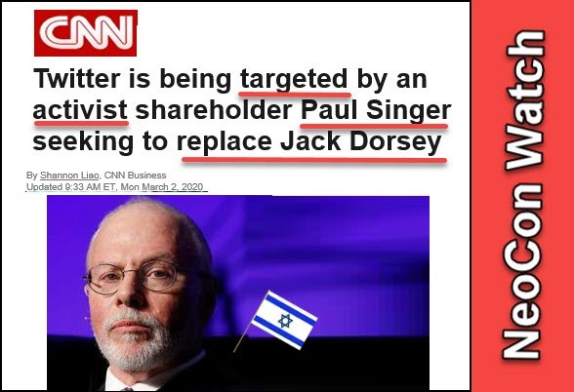Click the word "shareholder" in the headline
574x392 pixels.
pos(214,110)
